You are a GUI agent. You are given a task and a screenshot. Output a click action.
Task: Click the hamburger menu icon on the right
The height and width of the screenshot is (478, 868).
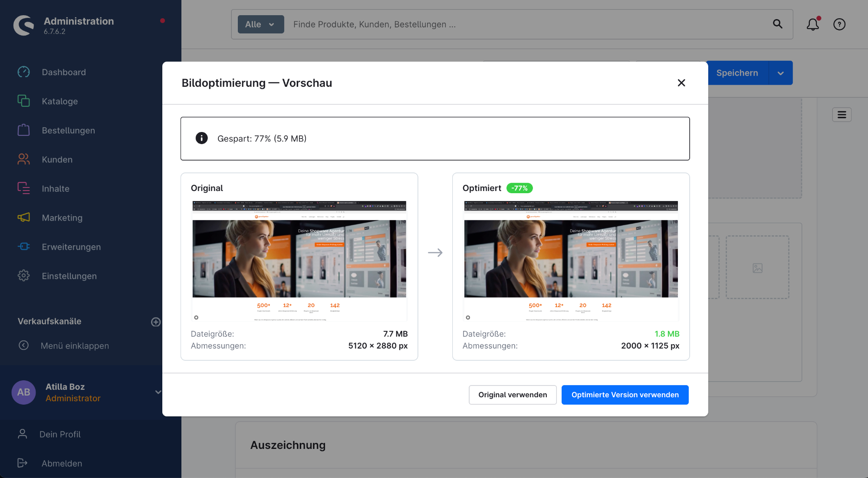842,115
